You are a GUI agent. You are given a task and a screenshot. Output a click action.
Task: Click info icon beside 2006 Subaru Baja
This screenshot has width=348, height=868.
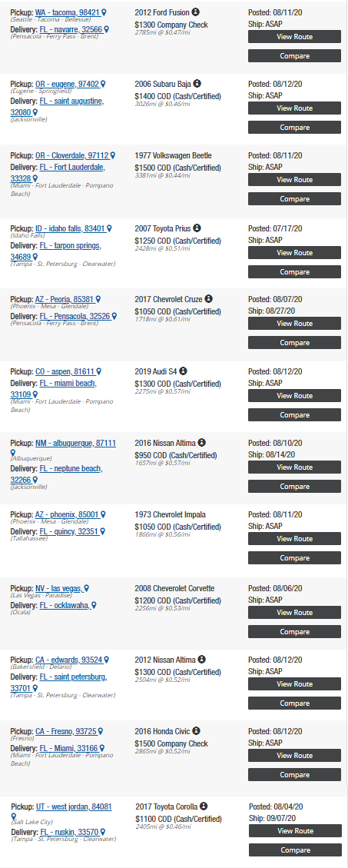(x=197, y=84)
